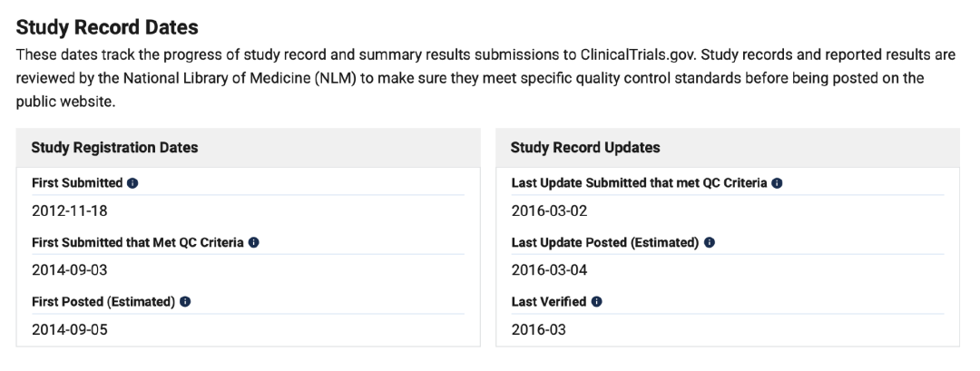Select the Study Registration Dates panel header
Image resolution: width=980 pixels, height=371 pixels.
(114, 147)
